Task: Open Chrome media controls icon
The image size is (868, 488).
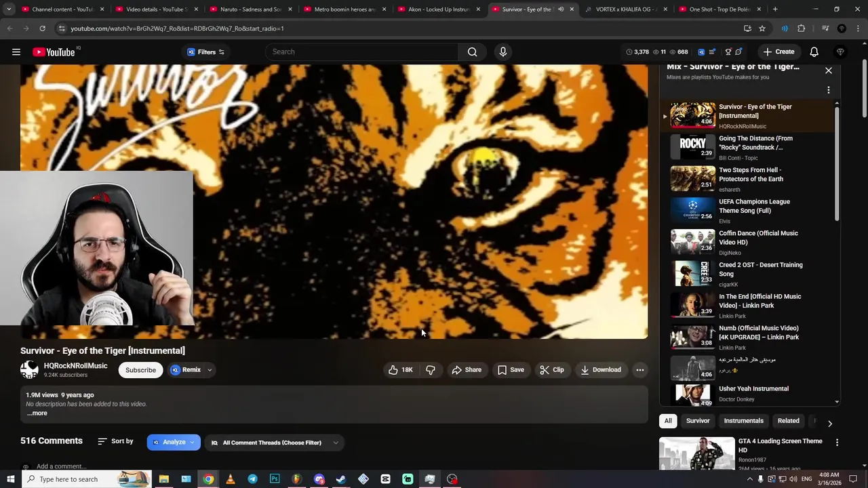Action: coord(825,28)
